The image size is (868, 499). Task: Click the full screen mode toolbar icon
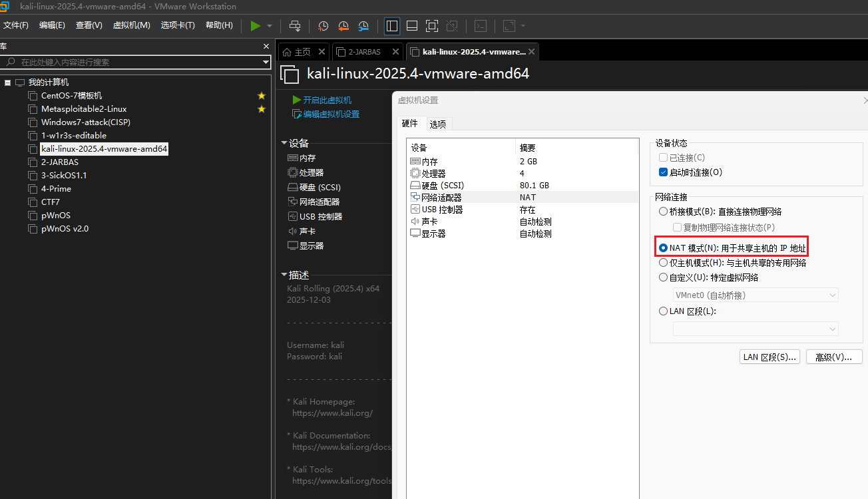point(432,26)
